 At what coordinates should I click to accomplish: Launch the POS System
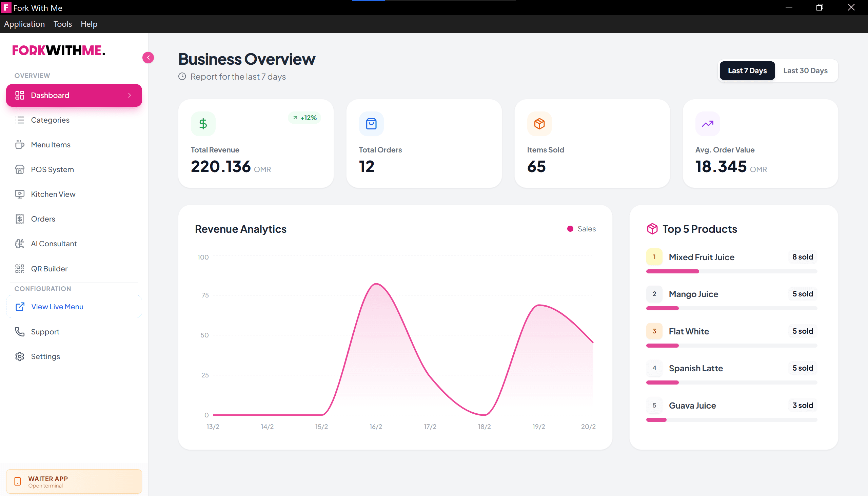[52, 169]
